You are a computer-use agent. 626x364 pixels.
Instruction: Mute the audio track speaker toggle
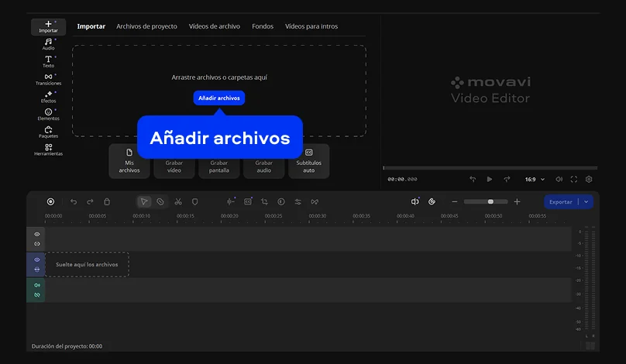(x=36, y=285)
